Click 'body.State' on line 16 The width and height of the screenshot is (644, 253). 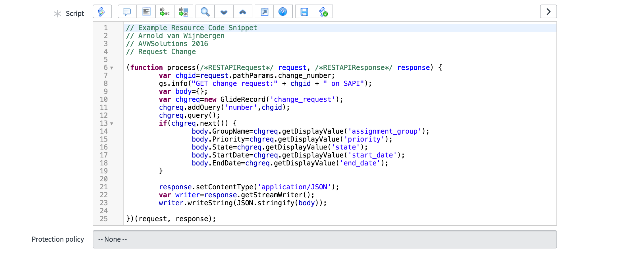pos(212,147)
